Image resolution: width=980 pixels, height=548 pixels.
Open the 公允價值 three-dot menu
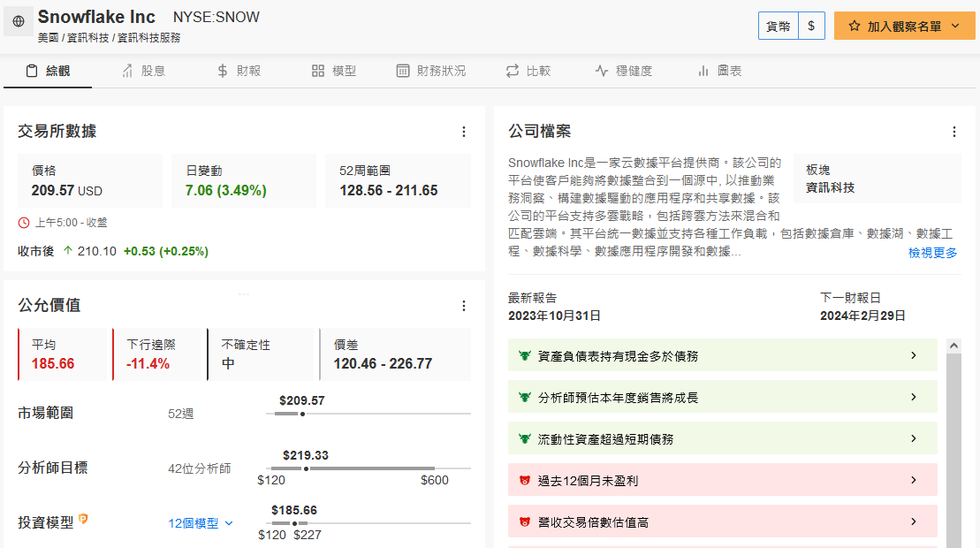(x=464, y=306)
